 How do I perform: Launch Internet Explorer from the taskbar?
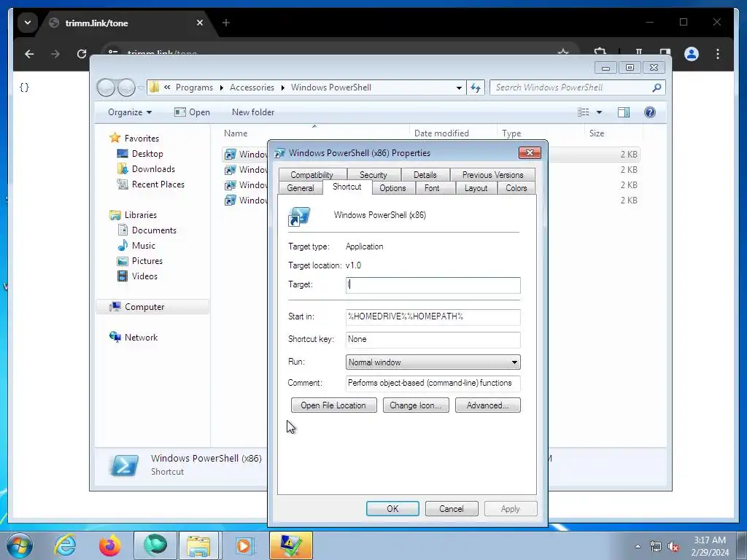65,545
